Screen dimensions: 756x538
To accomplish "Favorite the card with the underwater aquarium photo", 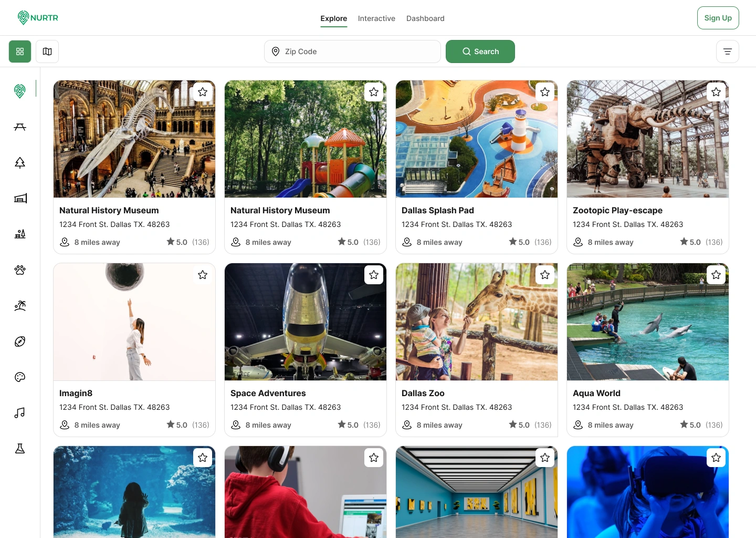I will pos(203,458).
